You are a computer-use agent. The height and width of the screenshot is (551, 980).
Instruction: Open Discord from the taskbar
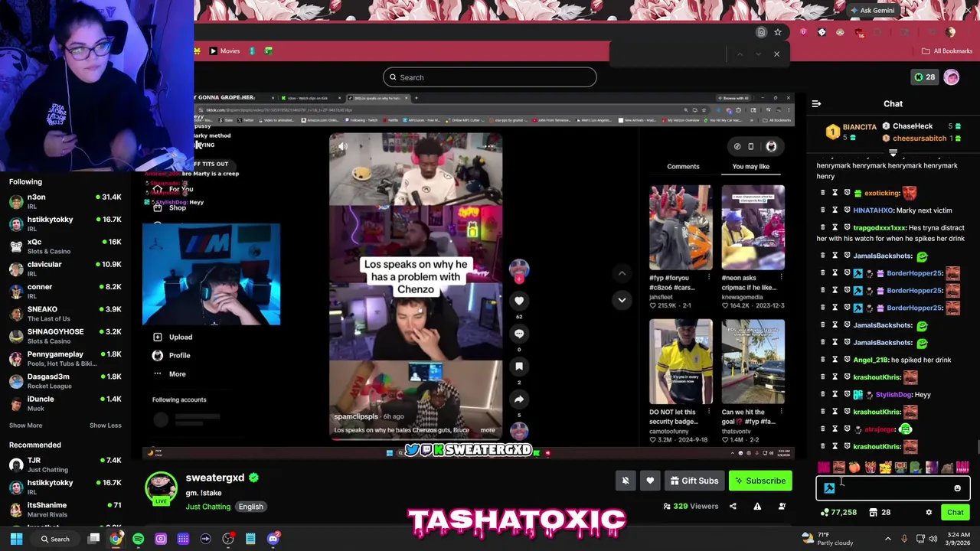coord(273,539)
